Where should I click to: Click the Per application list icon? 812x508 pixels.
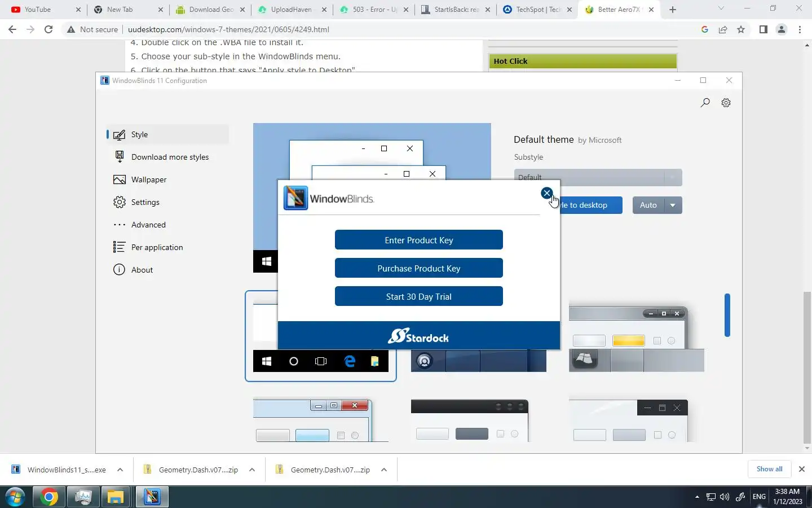point(119,247)
